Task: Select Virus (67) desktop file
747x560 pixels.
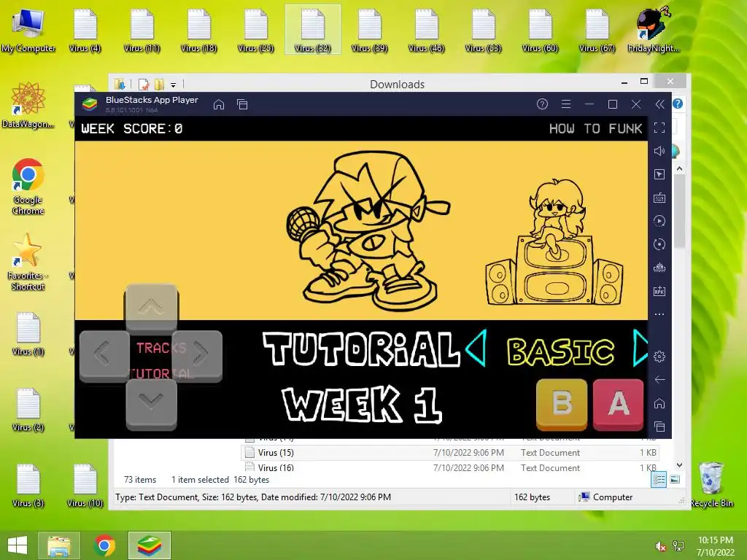Action: click(597, 30)
